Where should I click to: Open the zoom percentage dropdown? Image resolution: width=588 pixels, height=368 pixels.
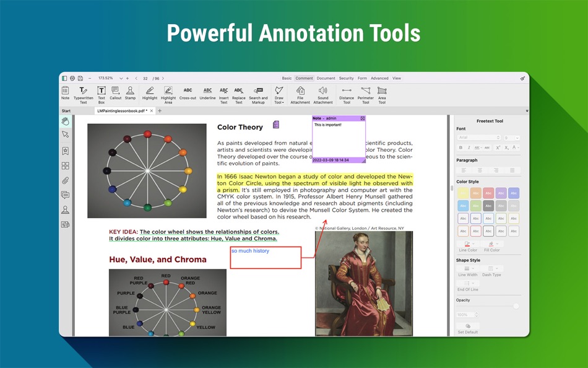tap(121, 78)
